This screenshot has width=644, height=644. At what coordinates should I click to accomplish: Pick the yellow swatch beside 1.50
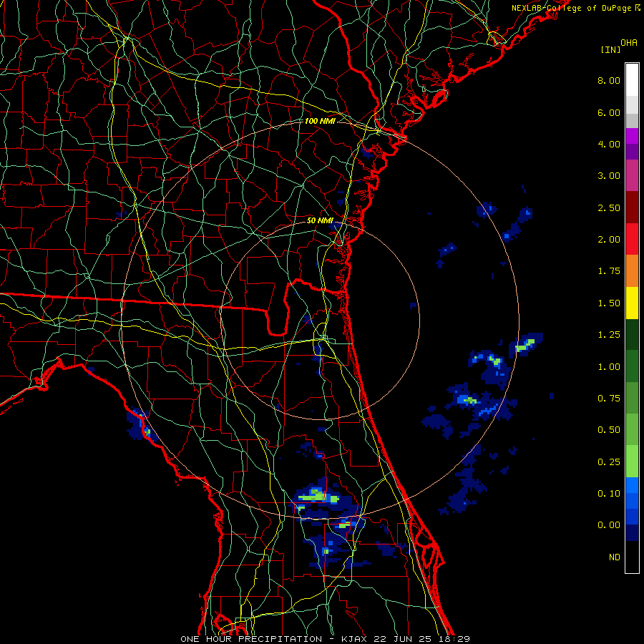click(x=632, y=303)
